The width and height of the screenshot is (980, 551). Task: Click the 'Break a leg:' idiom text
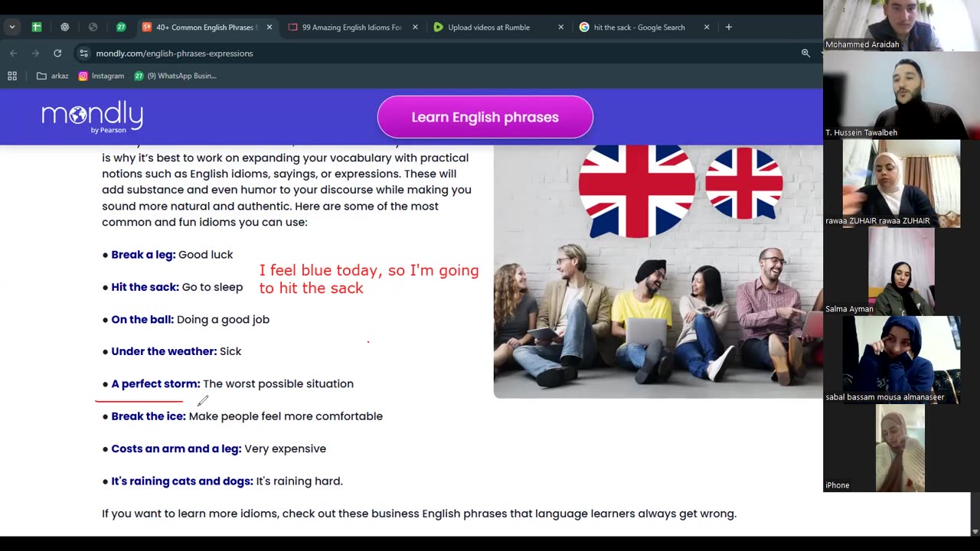143,255
